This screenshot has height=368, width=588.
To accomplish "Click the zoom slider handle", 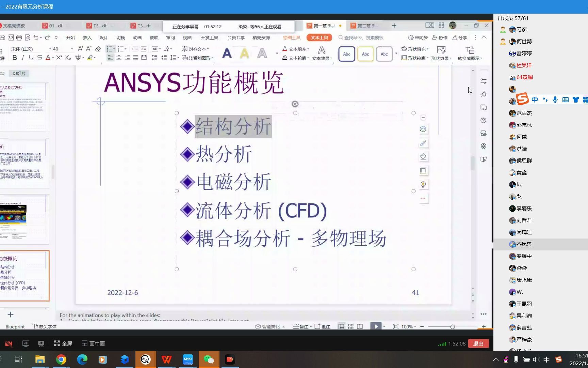I will [x=452, y=326].
